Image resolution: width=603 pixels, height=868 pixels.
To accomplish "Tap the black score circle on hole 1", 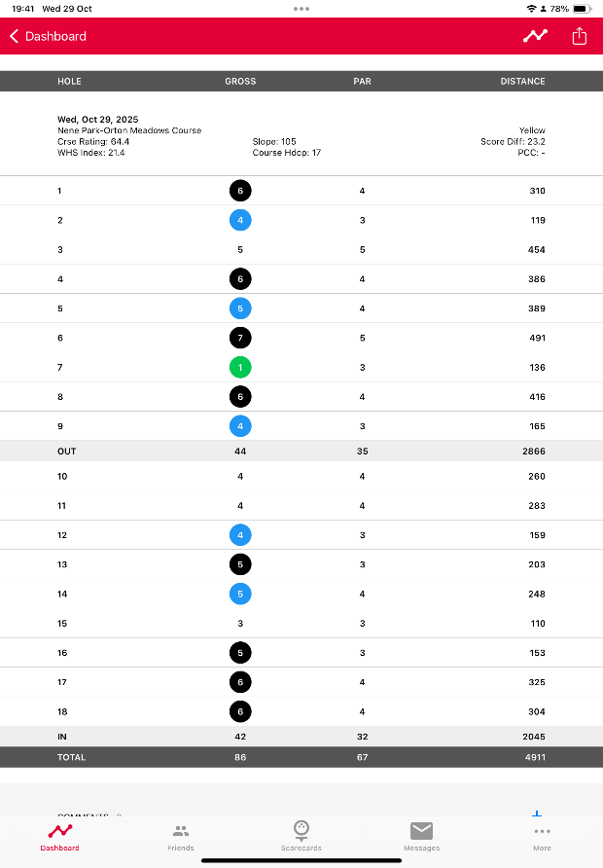I will (x=240, y=191).
